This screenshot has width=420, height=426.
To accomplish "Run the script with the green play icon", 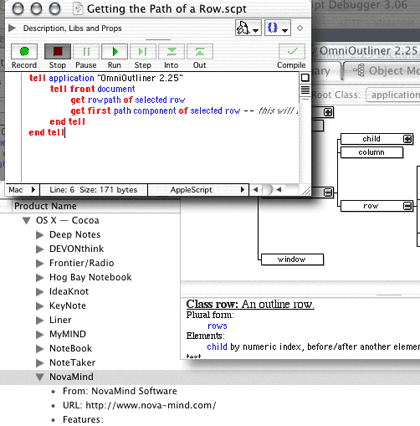I will click(114, 52).
